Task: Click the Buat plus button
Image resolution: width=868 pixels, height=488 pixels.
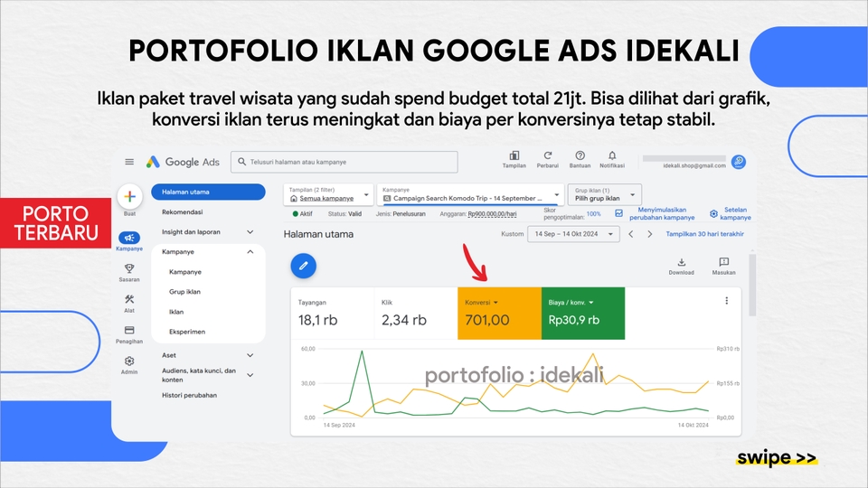Action: click(x=129, y=196)
